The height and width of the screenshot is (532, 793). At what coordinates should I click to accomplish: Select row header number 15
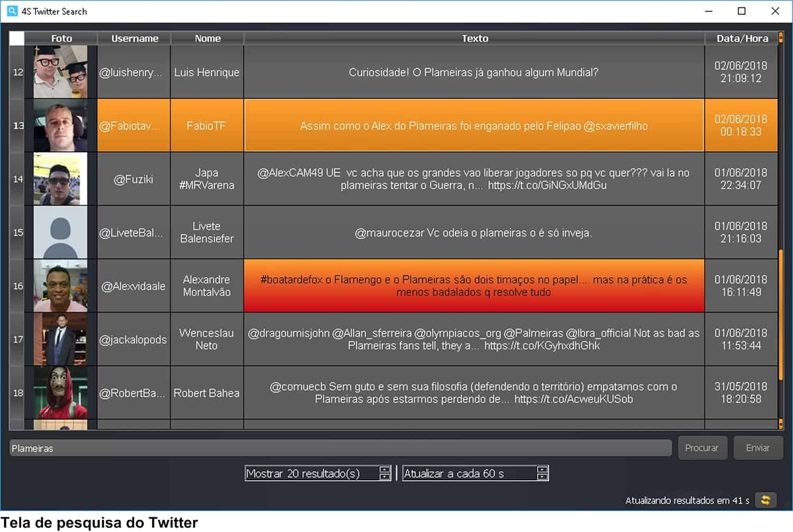click(x=17, y=232)
